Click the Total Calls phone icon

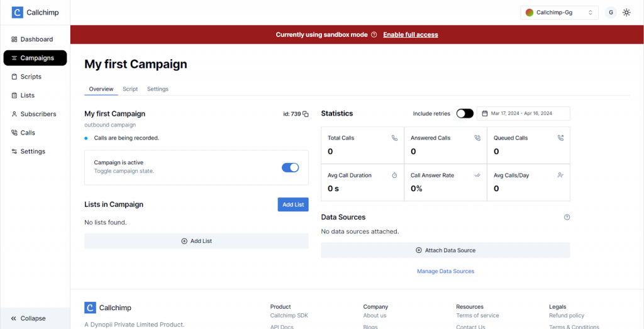[x=395, y=138]
